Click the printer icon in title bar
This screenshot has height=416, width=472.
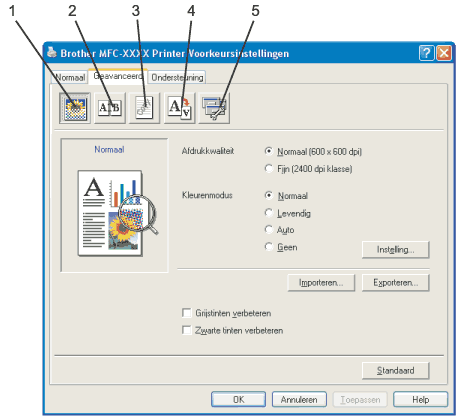(52, 52)
